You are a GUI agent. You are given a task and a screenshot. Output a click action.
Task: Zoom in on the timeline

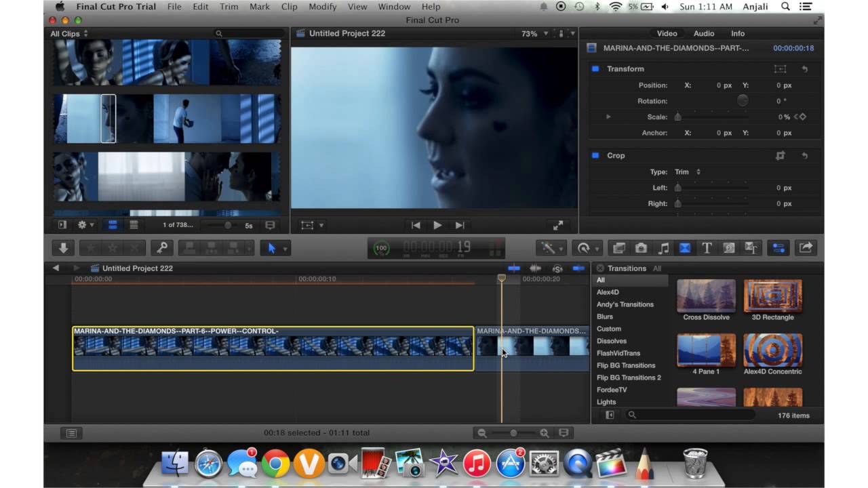(x=545, y=432)
